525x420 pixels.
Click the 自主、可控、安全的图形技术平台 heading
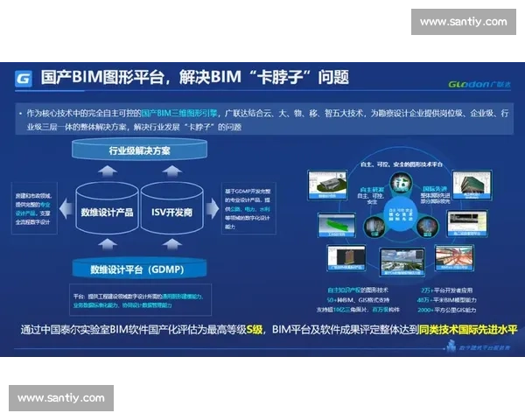(402, 164)
